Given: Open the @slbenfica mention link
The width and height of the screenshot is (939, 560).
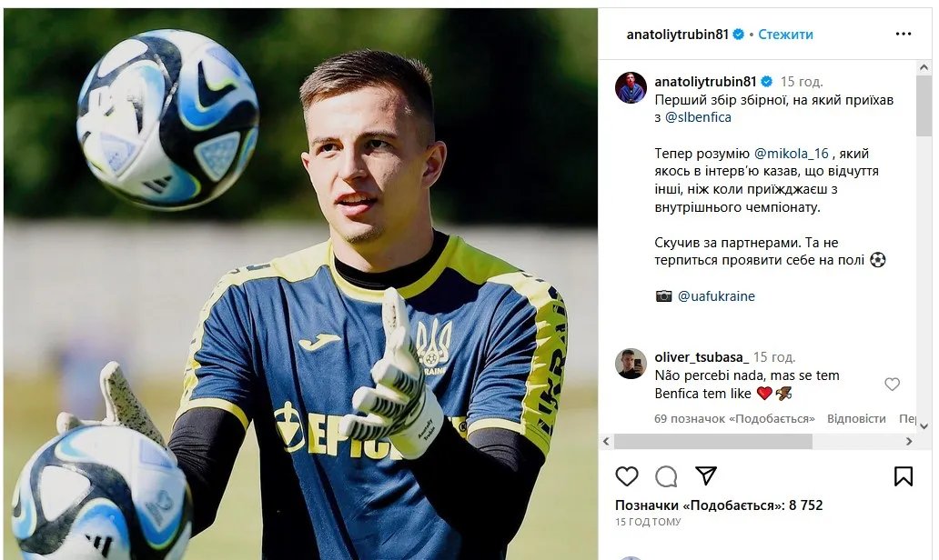Looking at the screenshot, I should coord(698,117).
